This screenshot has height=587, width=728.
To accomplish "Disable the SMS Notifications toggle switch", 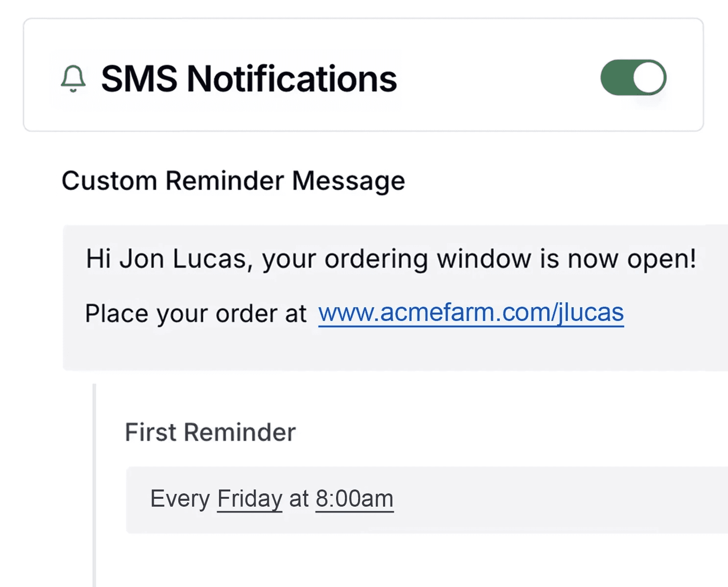I will 633,77.
